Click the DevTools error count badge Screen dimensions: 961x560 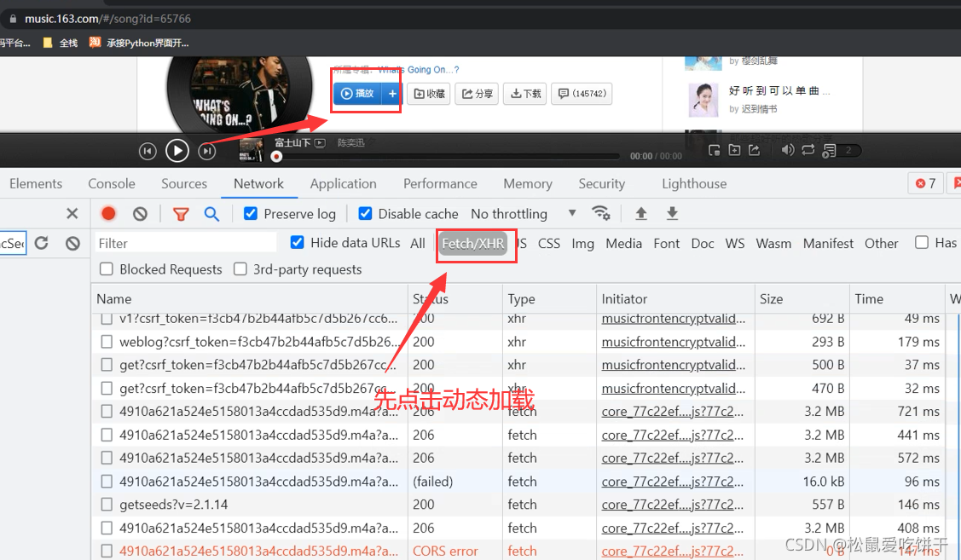pyautogui.click(x=925, y=183)
